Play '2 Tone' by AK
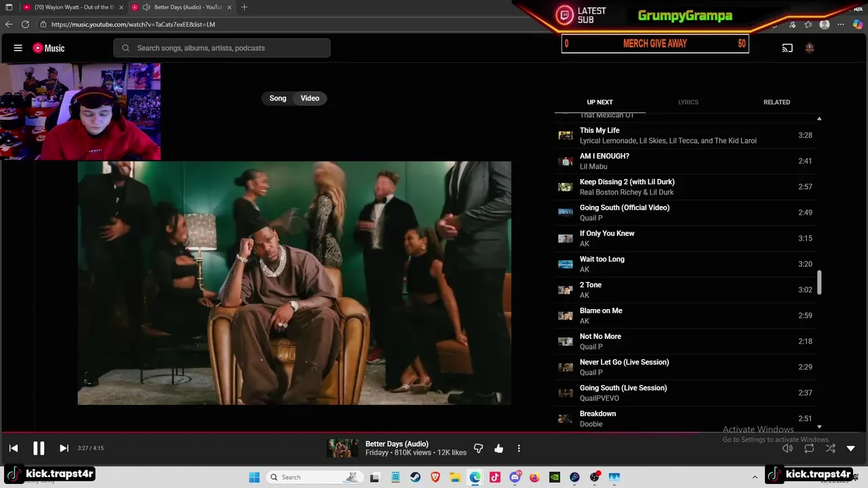The width and height of the screenshot is (868, 488). pos(685,290)
